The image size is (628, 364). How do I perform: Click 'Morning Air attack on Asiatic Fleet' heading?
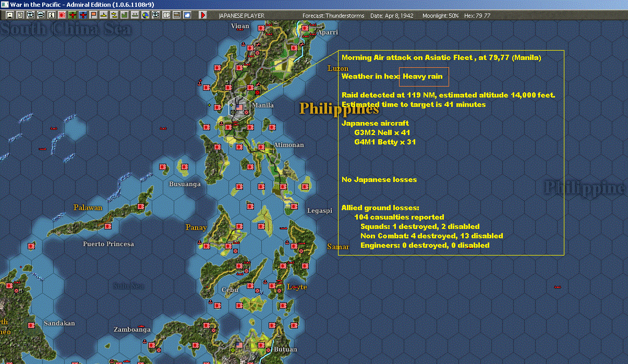407,57
